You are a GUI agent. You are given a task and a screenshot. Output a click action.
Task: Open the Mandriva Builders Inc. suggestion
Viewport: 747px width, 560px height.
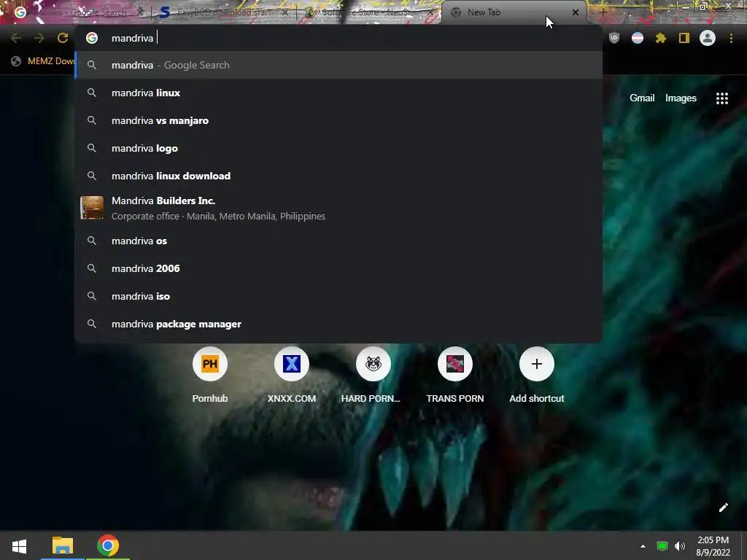coord(338,208)
